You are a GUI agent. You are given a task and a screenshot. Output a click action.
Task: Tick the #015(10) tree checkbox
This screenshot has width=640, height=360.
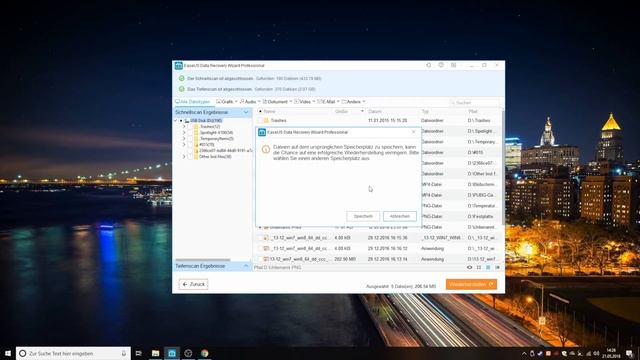(x=190, y=144)
